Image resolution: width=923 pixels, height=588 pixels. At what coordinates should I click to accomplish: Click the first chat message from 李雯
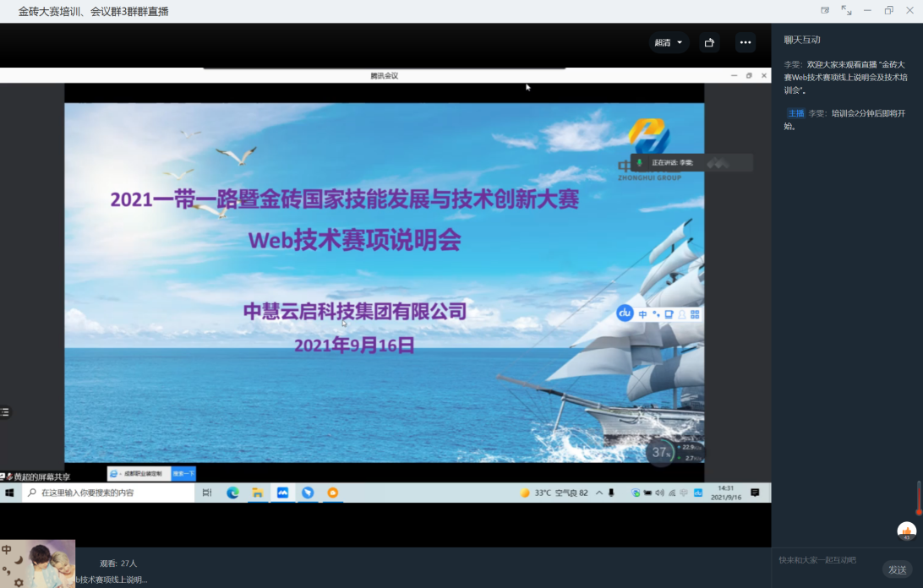(x=845, y=77)
